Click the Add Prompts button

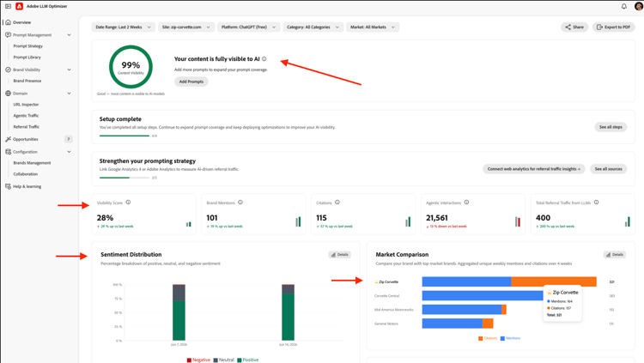(x=191, y=82)
